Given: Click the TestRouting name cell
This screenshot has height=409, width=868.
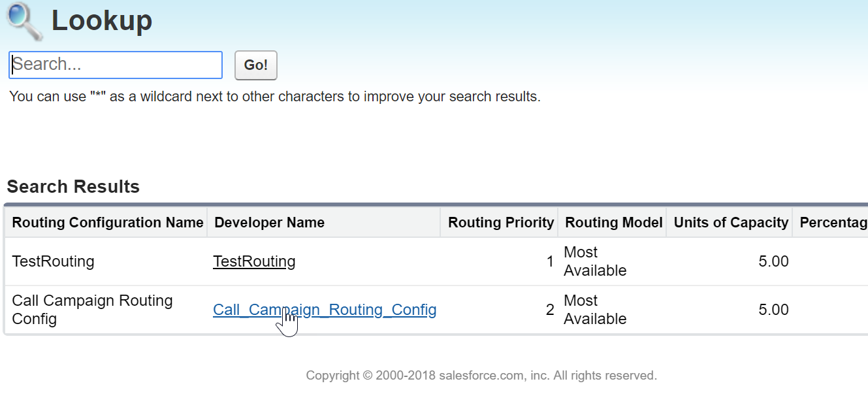Looking at the screenshot, I should tap(54, 261).
